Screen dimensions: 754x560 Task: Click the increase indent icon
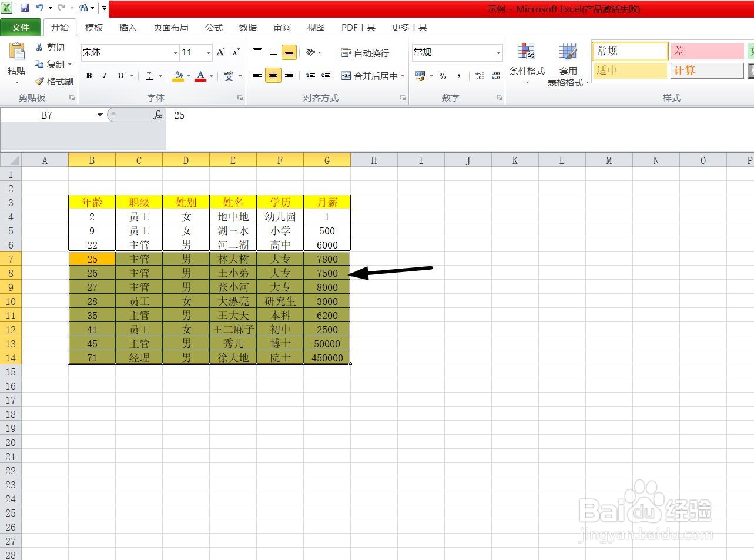pyautogui.click(x=326, y=75)
